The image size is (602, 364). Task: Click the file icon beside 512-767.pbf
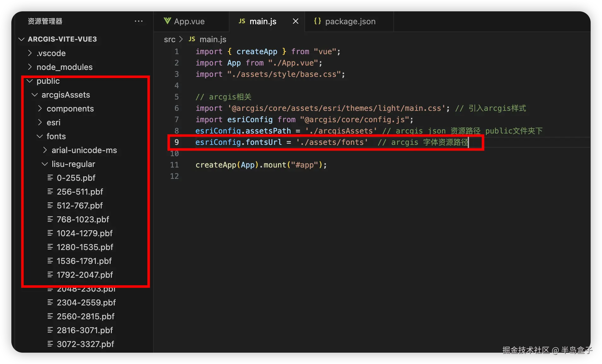[x=50, y=205]
